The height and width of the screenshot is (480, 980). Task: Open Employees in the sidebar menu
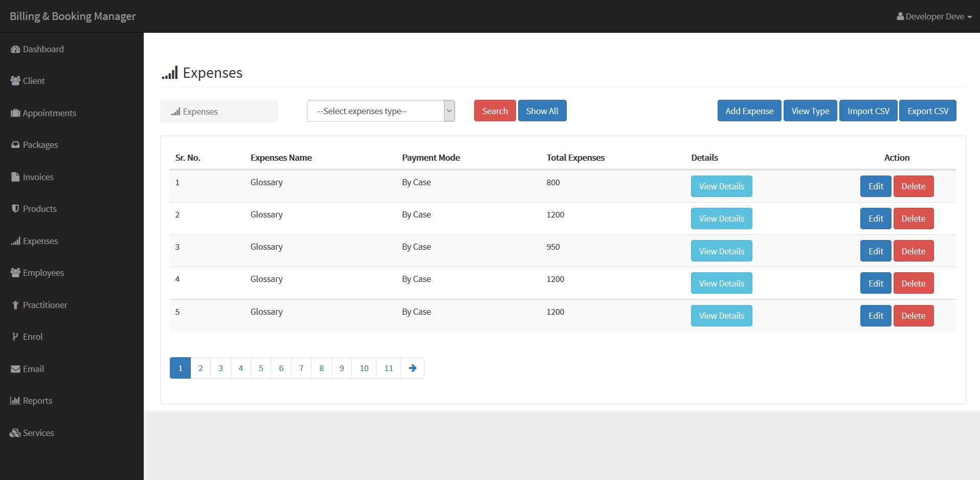(x=43, y=273)
